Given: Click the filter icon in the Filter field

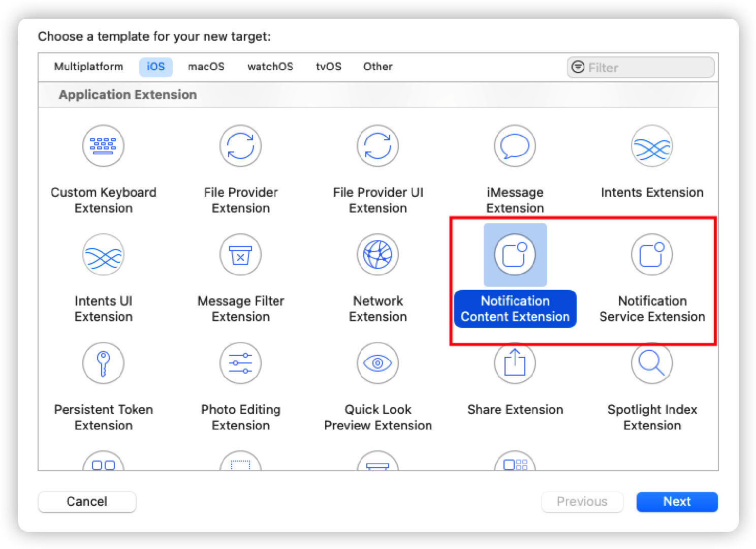Looking at the screenshot, I should (x=578, y=67).
